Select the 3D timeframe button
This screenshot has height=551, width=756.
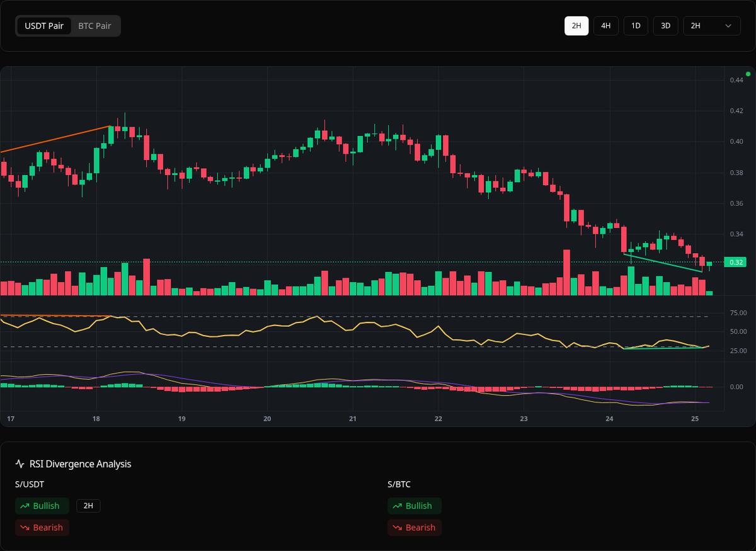pyautogui.click(x=665, y=26)
